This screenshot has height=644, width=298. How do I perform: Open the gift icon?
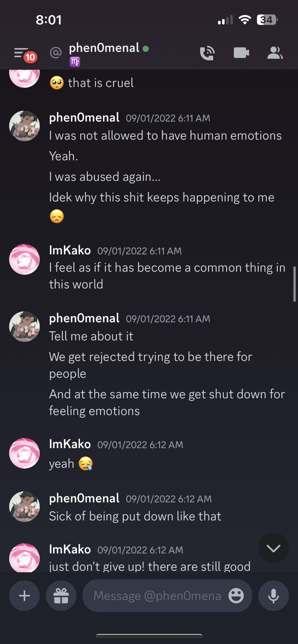[x=61, y=596]
